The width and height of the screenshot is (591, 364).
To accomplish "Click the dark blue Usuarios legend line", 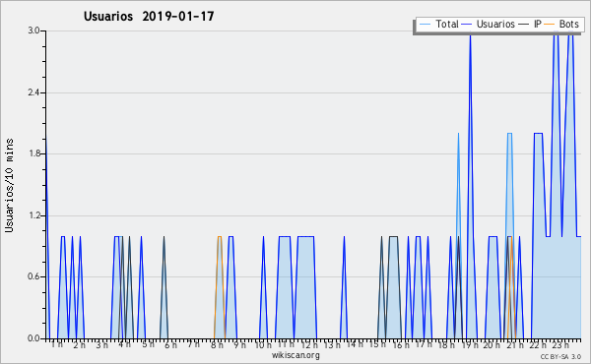I will [x=467, y=25].
